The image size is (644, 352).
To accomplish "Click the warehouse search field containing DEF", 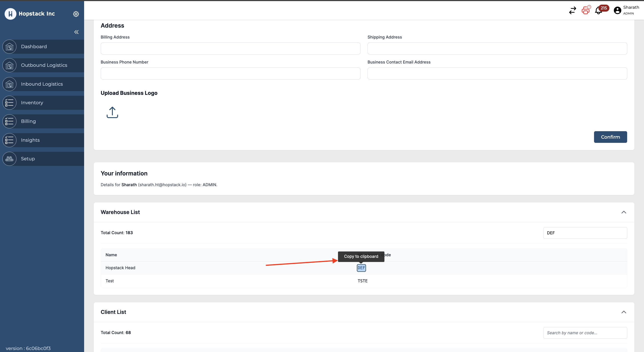I will point(585,233).
